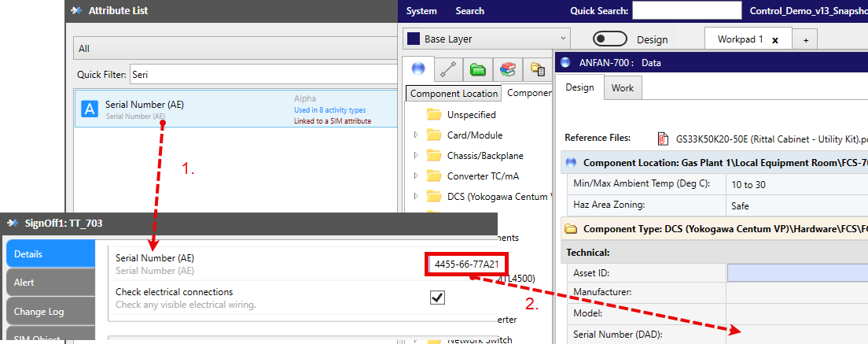Click the Attribute List window title icon

[x=77, y=10]
